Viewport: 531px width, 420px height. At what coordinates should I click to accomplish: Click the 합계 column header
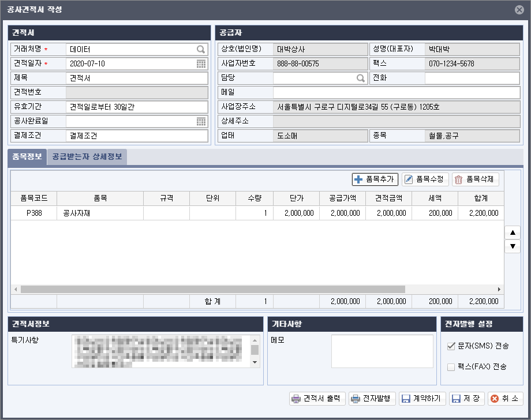(x=481, y=198)
